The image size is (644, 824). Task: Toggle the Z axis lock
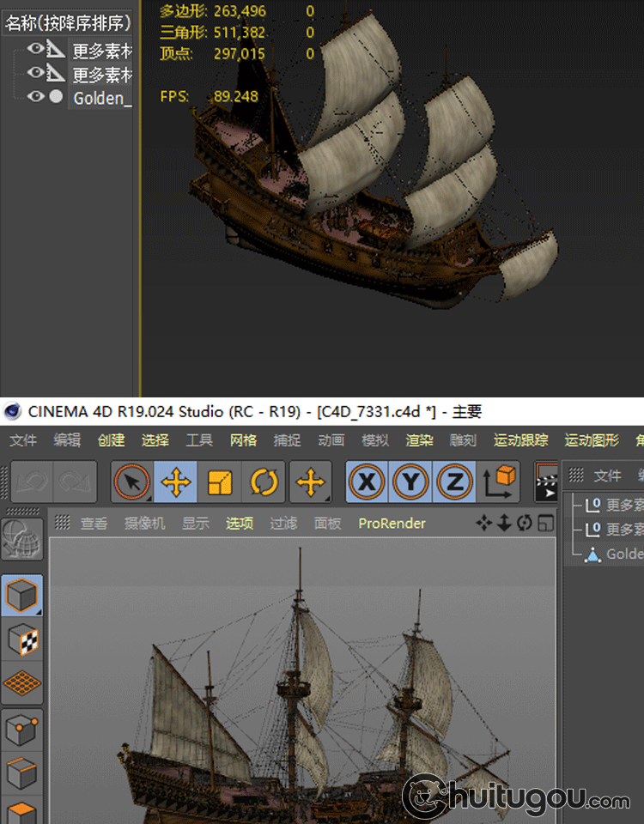click(455, 483)
